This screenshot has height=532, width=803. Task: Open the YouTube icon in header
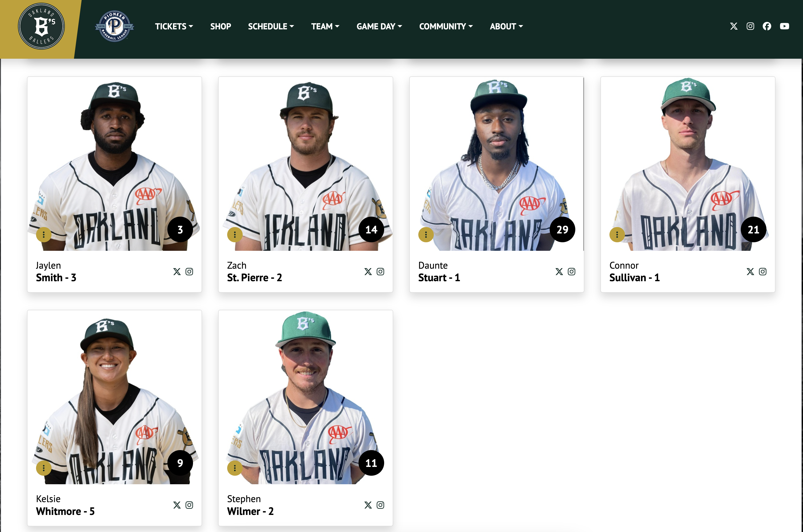point(784,26)
